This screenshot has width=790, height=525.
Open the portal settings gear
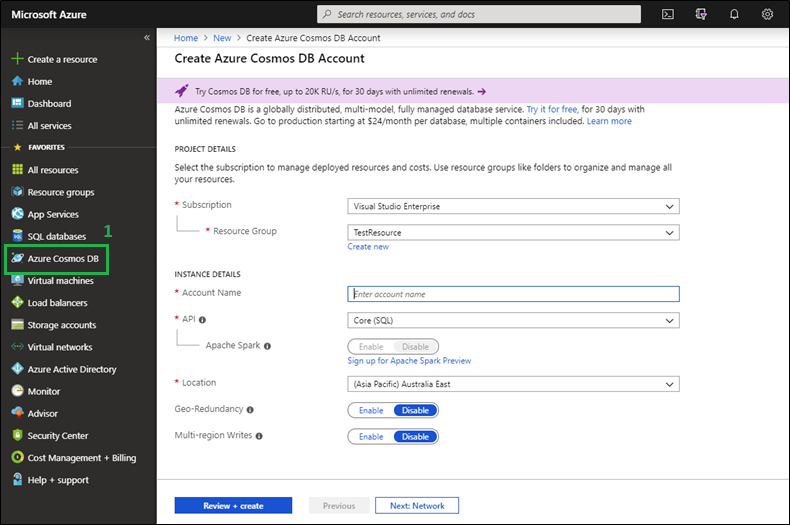(767, 14)
